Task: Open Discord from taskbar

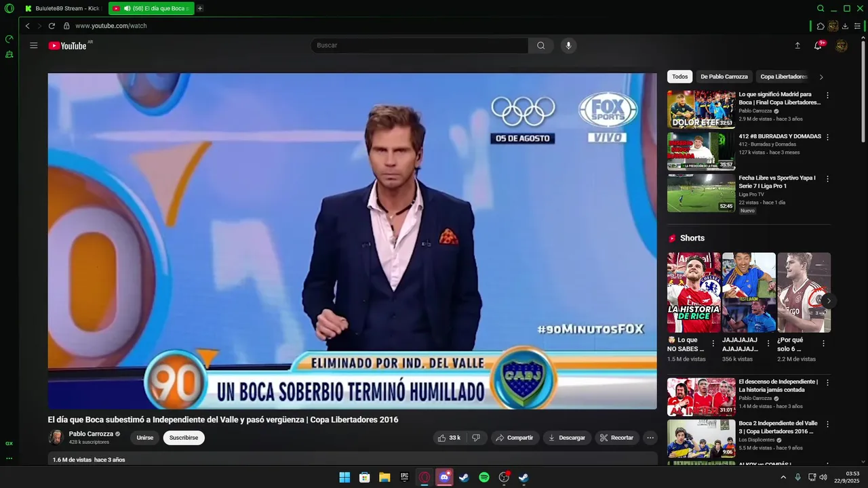Action: point(444,477)
